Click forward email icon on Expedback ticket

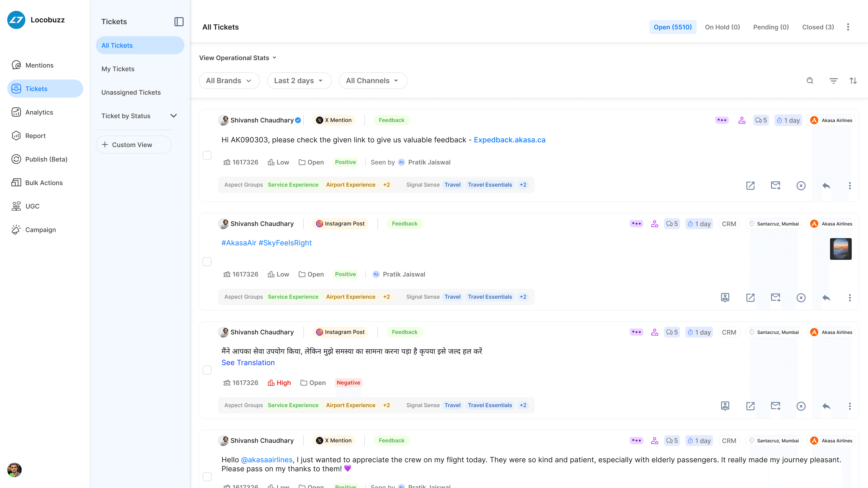[776, 185]
